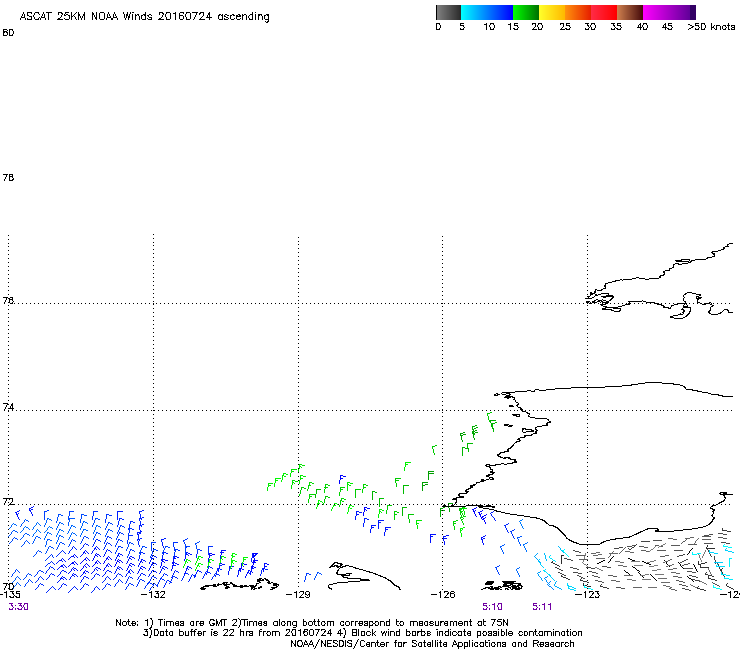
Task: Click the latitude label '74' on left axis
Action: 8,407
